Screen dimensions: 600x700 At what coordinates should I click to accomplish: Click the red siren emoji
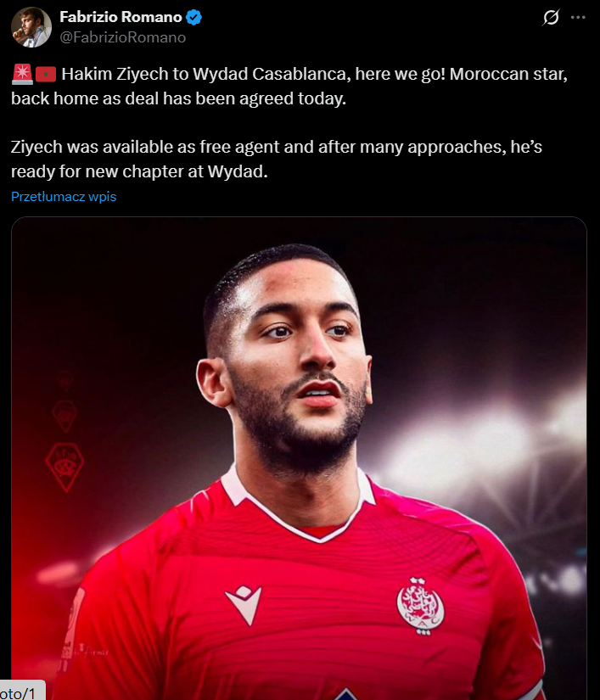[x=22, y=74]
